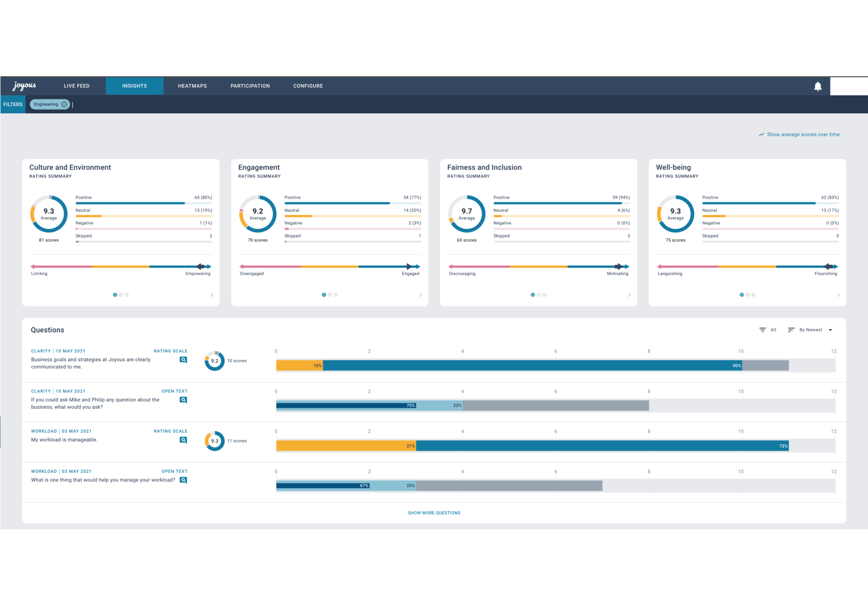Switch to the Heatmaps tab
The image size is (868, 608).
pyautogui.click(x=192, y=86)
